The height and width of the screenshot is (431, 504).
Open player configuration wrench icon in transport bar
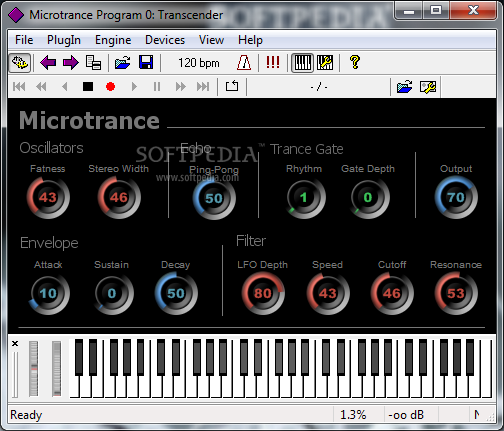(428, 87)
